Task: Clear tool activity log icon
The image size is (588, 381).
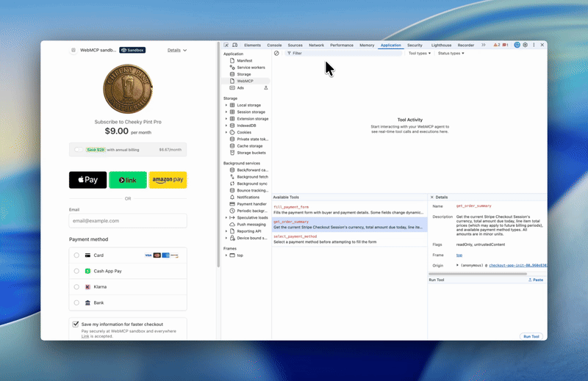Action: pos(276,53)
